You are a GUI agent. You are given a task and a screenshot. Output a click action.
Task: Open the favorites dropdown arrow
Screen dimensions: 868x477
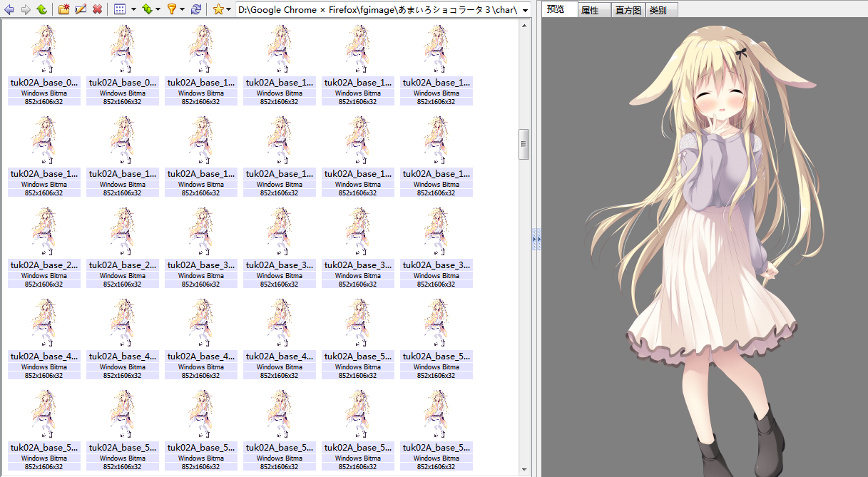click(x=229, y=9)
